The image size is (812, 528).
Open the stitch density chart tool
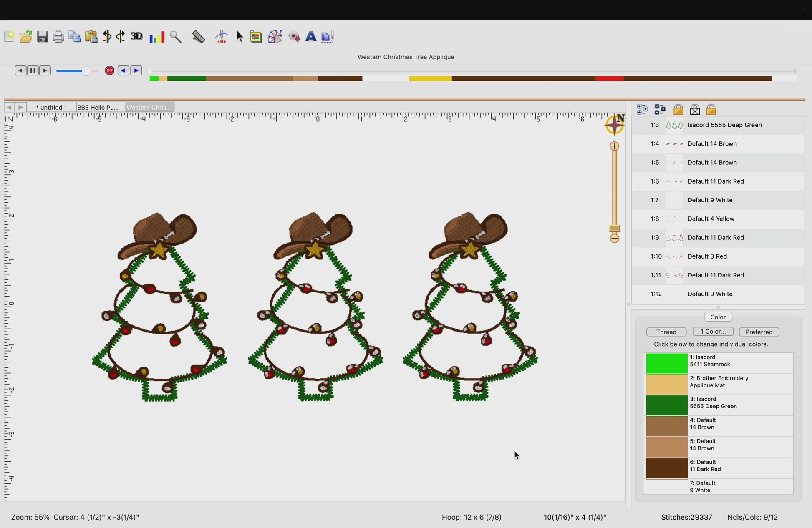pos(156,37)
